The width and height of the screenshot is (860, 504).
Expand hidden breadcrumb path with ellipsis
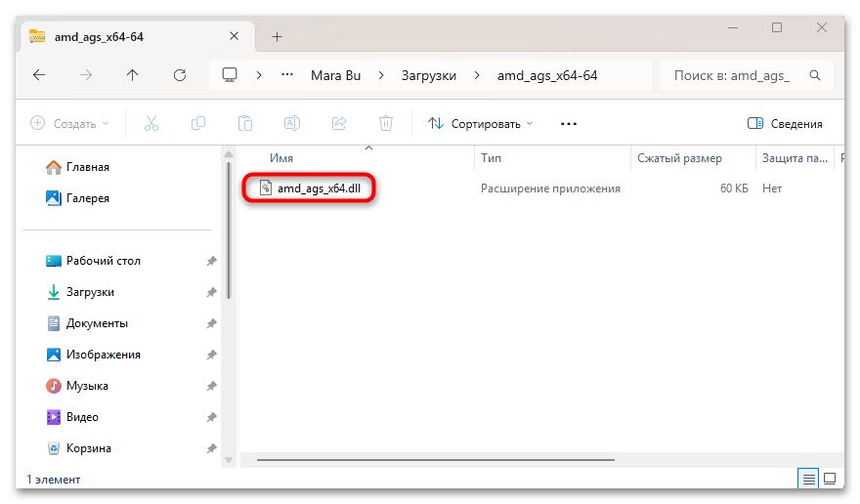(x=287, y=75)
